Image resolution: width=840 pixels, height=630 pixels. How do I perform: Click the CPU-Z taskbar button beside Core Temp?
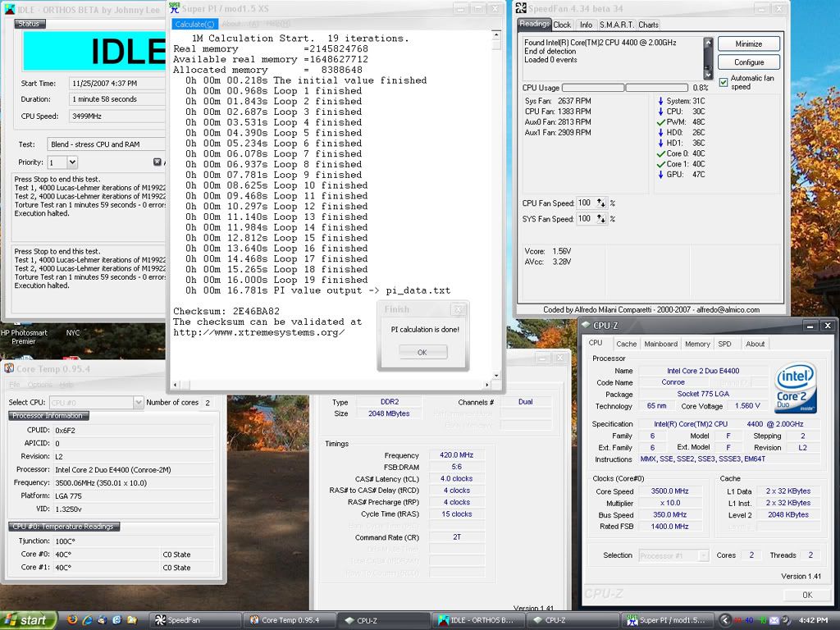(x=384, y=620)
